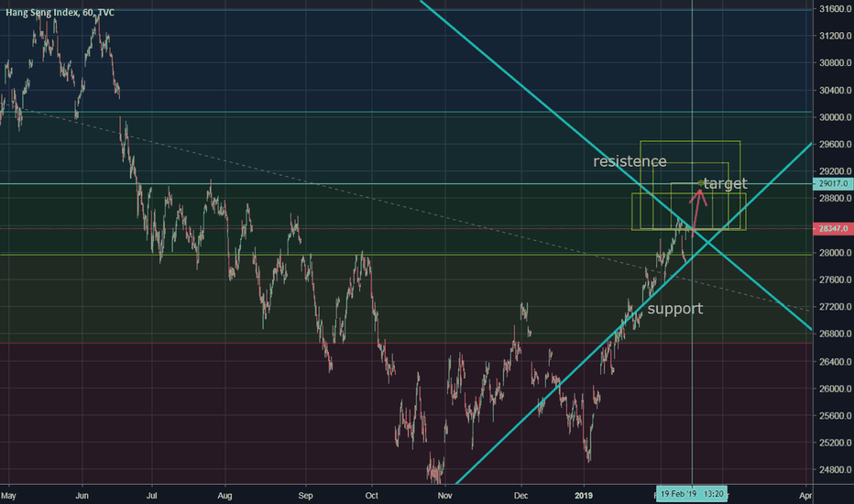Click the Apr label on time axis
Viewport: 854px width, 504px height.
point(805,496)
